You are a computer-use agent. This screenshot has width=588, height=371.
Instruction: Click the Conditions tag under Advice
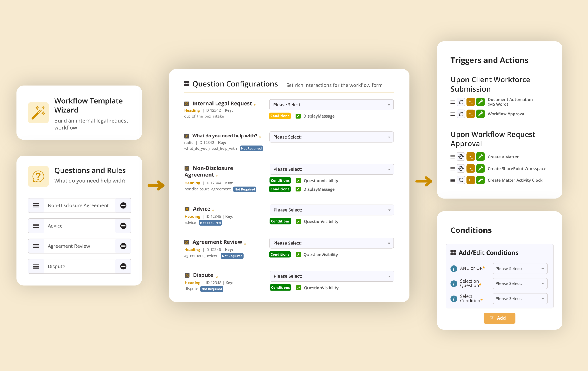coord(280,221)
